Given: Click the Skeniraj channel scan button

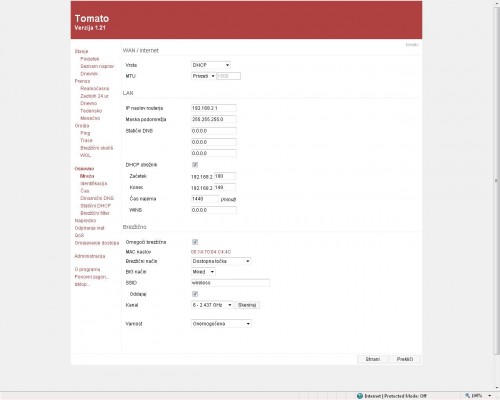Looking at the screenshot, I should click(247, 305).
